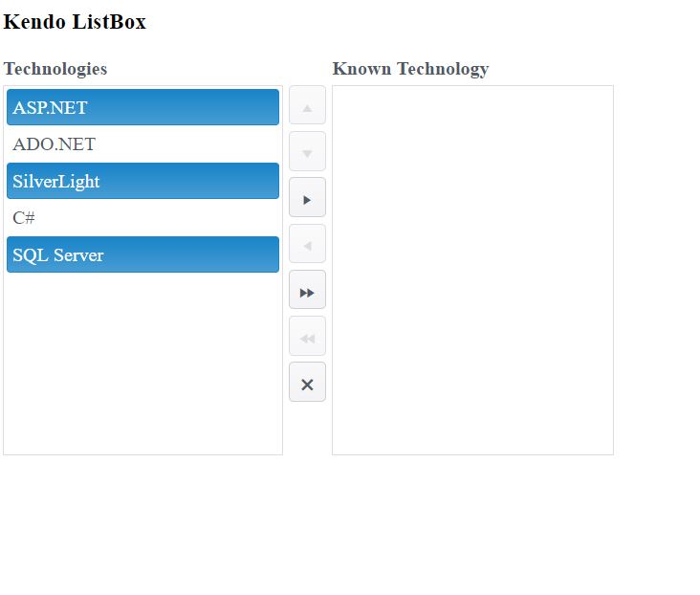
Task: Transfer all items to the right list
Action: 307,290
